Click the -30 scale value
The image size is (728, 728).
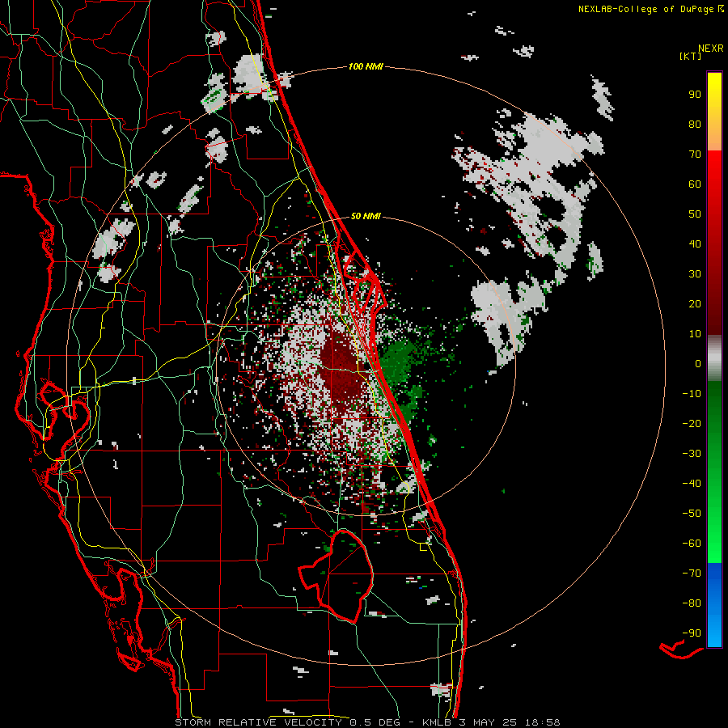pos(692,454)
